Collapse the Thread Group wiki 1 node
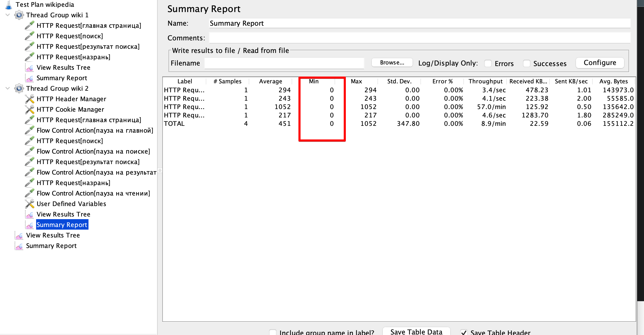This screenshot has height=335, width=644. coord(8,15)
